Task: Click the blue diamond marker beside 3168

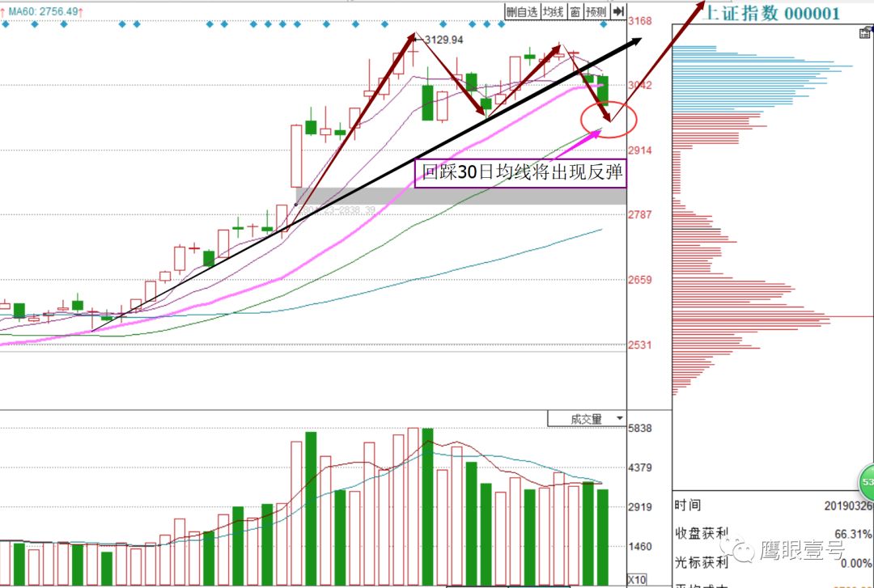Action: [604, 24]
